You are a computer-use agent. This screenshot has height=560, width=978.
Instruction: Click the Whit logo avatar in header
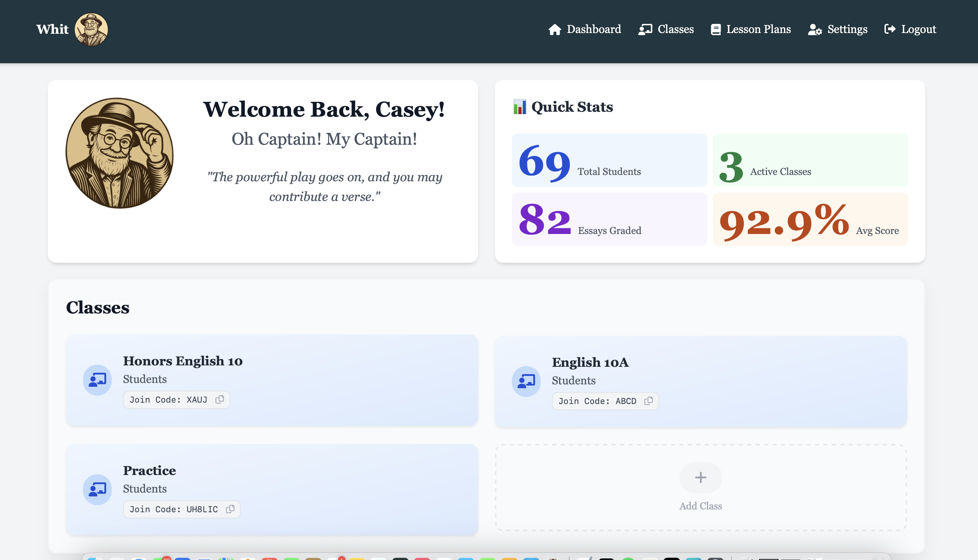(x=91, y=30)
